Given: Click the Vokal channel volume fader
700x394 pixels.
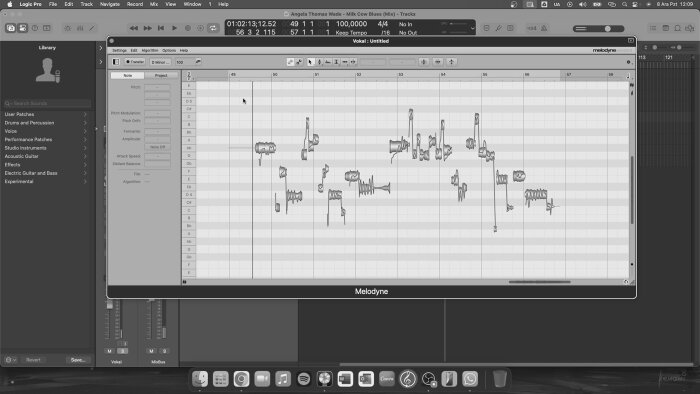Looking at the screenshot, I should [109, 305].
